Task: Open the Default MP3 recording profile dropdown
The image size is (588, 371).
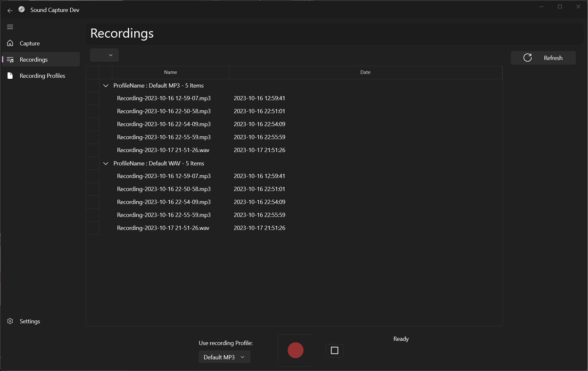Action: point(224,357)
